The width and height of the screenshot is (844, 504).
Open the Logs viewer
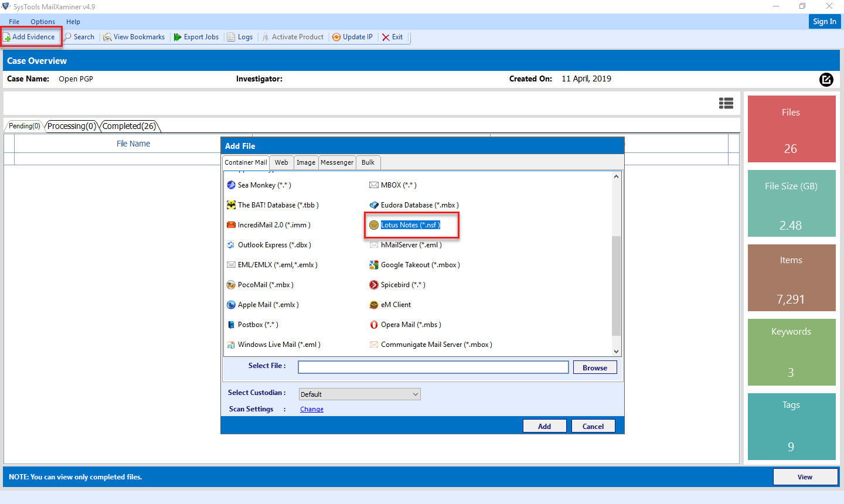point(240,37)
